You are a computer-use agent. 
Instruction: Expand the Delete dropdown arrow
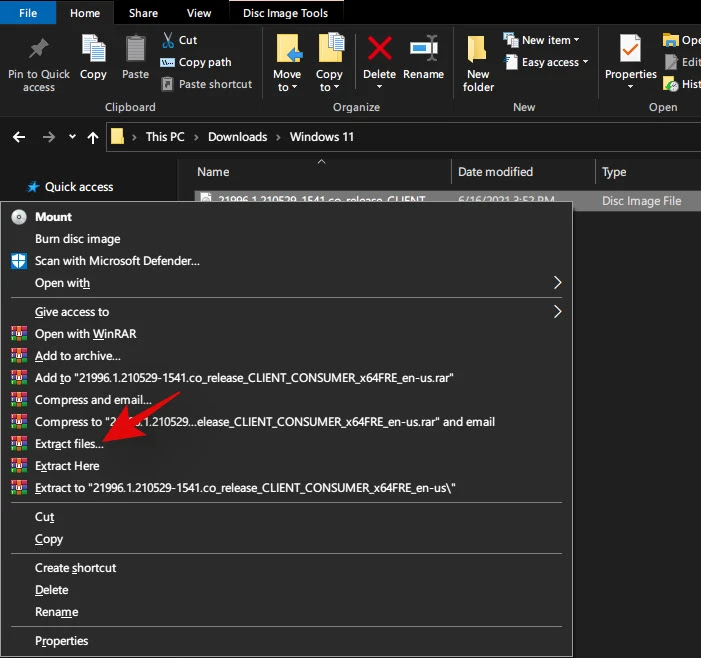click(x=379, y=87)
